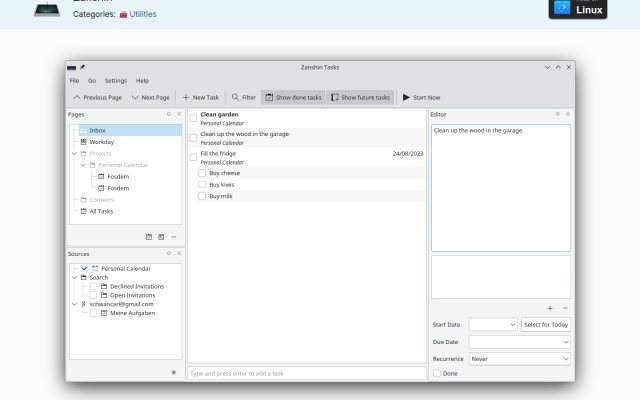Open the Settings menu
Viewport: 640px width, 400px height.
point(116,81)
